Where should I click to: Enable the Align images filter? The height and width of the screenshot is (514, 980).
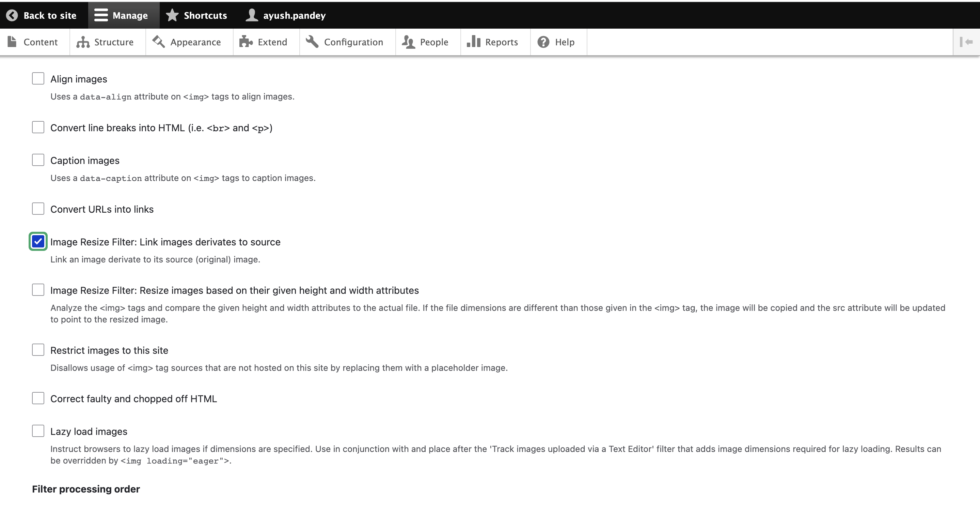click(x=38, y=79)
